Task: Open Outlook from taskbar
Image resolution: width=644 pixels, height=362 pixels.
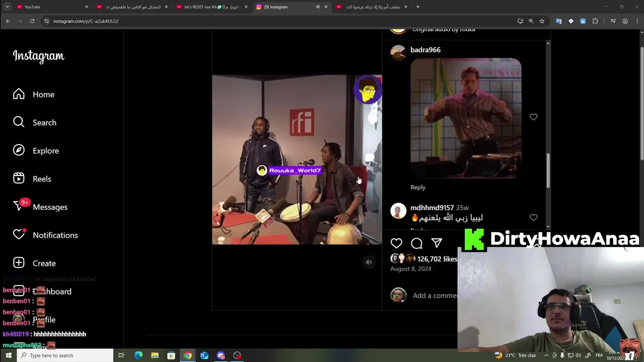Action: pyautogui.click(x=204, y=355)
